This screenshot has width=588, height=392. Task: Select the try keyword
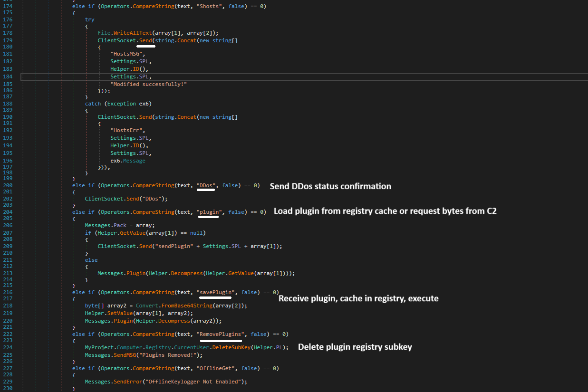tap(89, 19)
